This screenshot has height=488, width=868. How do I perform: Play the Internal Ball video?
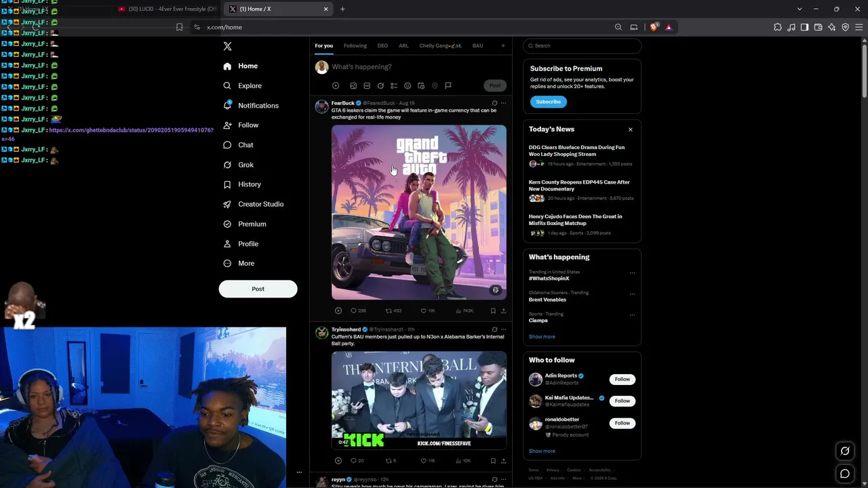coord(419,400)
